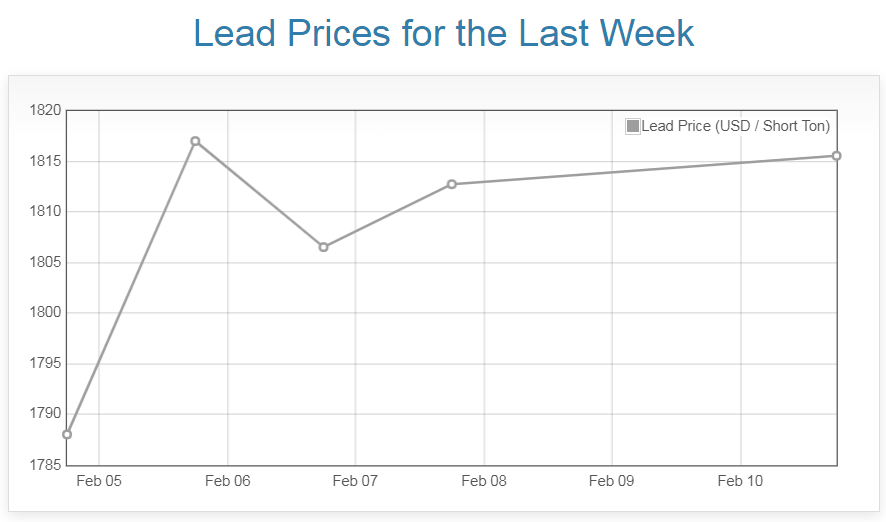Click the 1800 y-axis label
Screen dimensions: 886x522
click(x=45, y=313)
